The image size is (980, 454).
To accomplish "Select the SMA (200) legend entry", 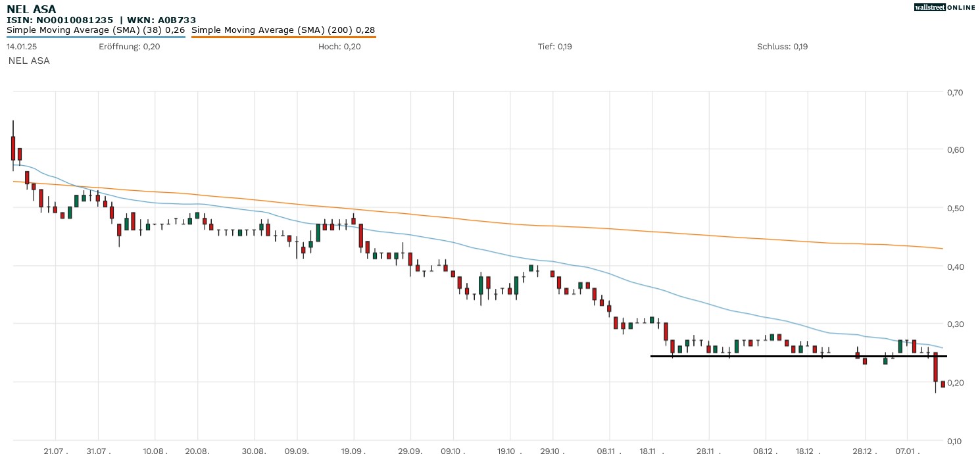I will pyautogui.click(x=283, y=30).
